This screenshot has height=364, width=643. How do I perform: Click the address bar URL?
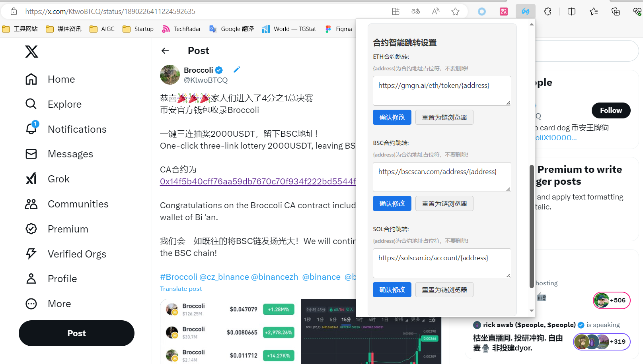[x=110, y=12]
